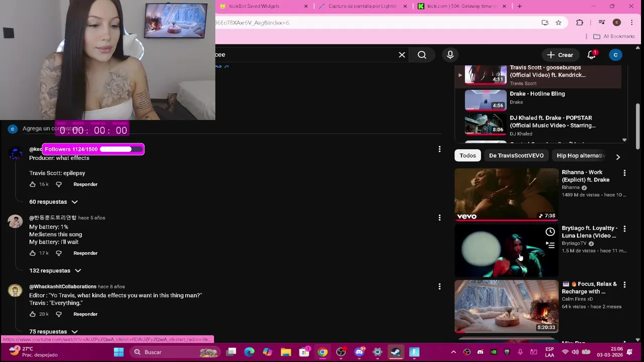Bookmark this page with the star icon
This screenshot has height=362, width=644.
click(558, 23)
